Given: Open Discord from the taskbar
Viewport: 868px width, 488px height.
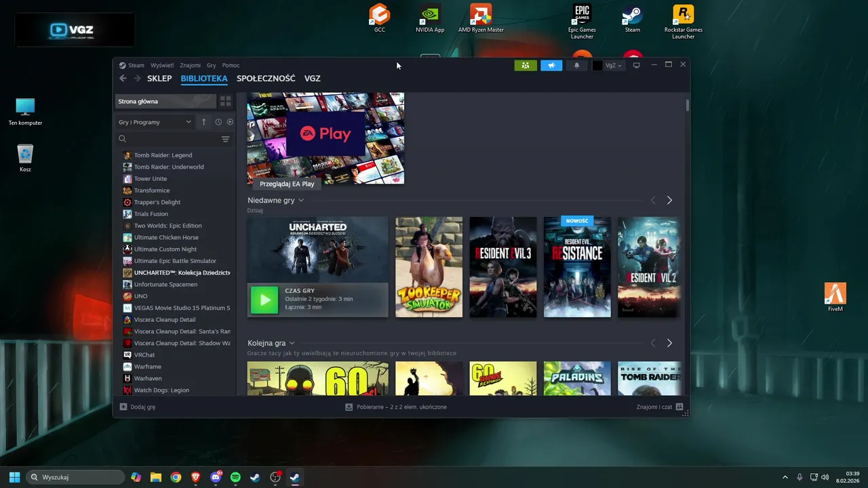Looking at the screenshot, I should (x=216, y=477).
